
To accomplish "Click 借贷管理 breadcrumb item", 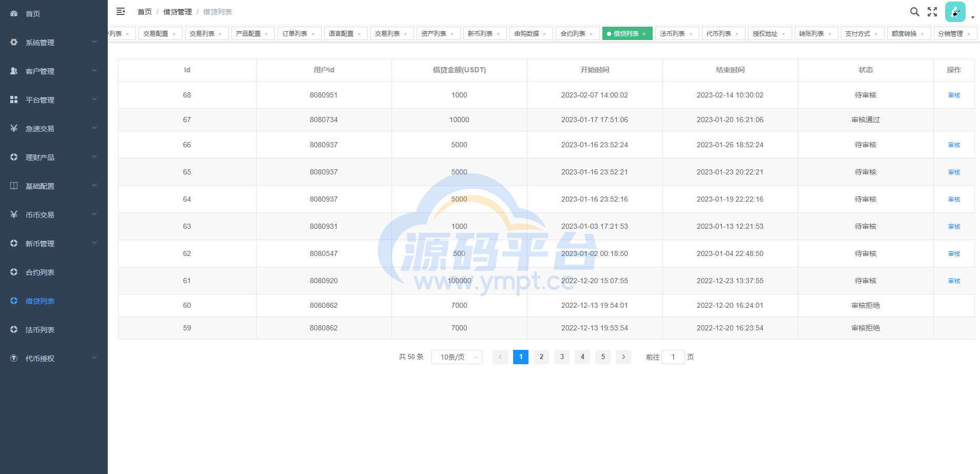I will coord(178,12).
